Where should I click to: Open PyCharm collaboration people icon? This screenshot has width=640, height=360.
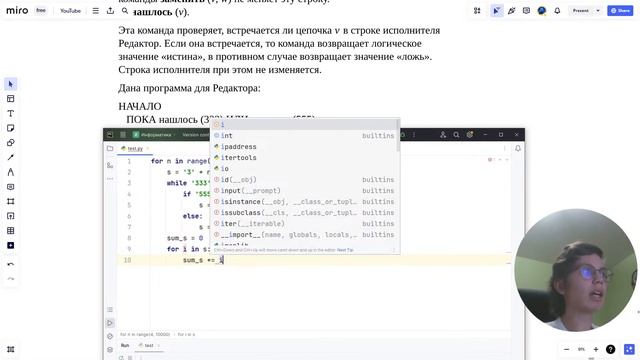(x=443, y=135)
